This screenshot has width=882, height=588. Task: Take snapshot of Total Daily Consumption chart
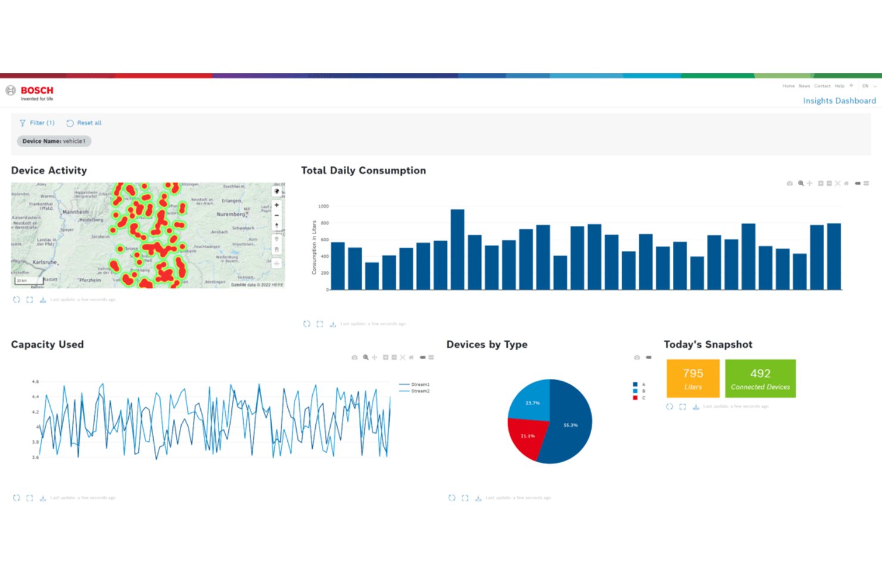[x=790, y=183]
